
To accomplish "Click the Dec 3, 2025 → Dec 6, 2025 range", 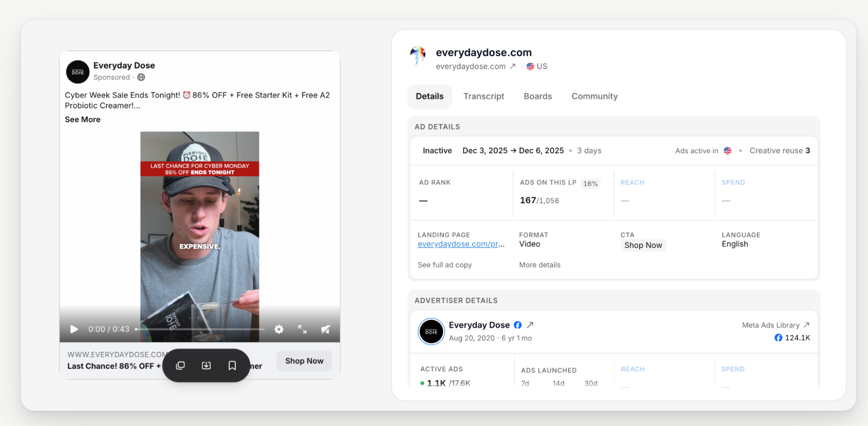I will [x=513, y=151].
